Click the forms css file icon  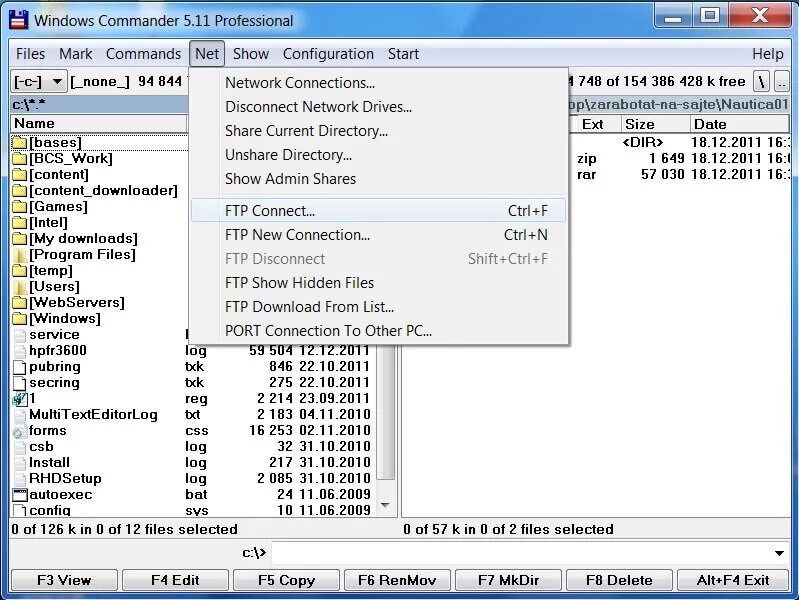(20, 431)
